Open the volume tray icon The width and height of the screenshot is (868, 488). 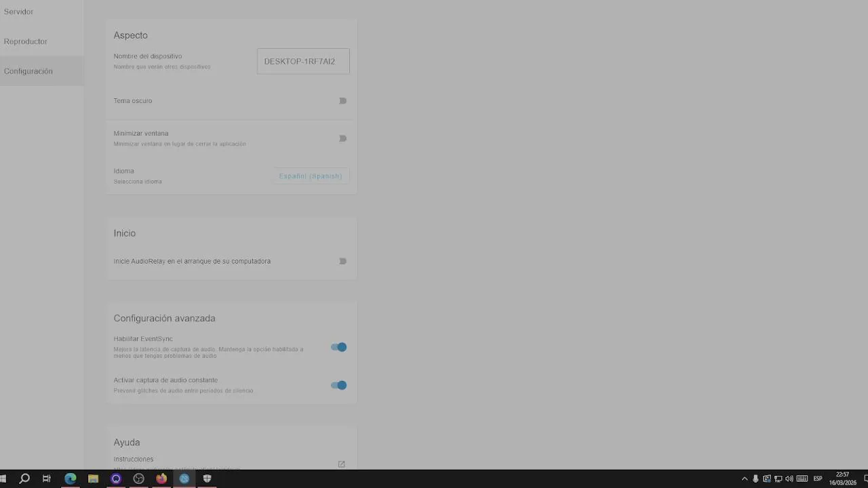789,479
